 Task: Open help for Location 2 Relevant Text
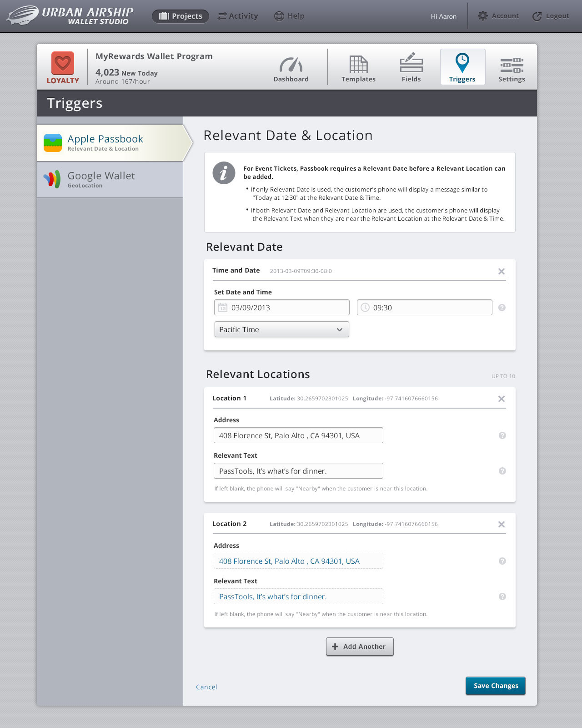(502, 597)
